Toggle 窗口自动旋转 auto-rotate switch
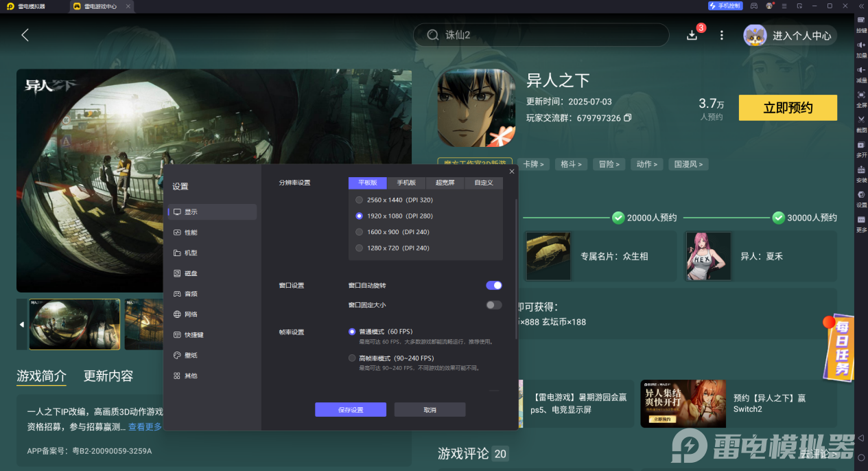This screenshot has height=471, width=868. (x=494, y=285)
